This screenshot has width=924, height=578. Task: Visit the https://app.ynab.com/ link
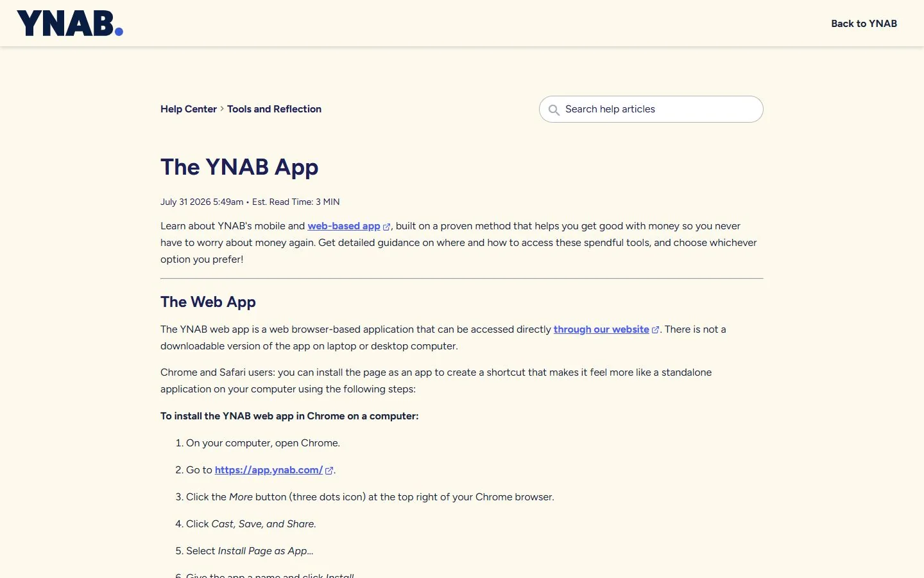point(269,470)
